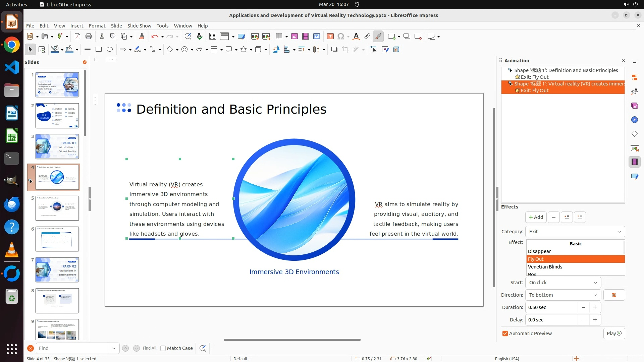Open the Format menu
This screenshot has width=644, height=362.
pyautogui.click(x=97, y=26)
